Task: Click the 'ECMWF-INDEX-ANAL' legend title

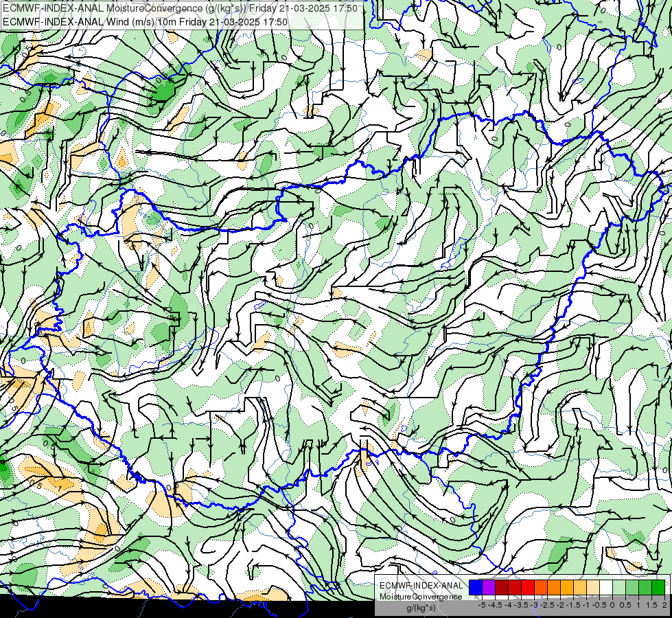Action: [x=421, y=586]
